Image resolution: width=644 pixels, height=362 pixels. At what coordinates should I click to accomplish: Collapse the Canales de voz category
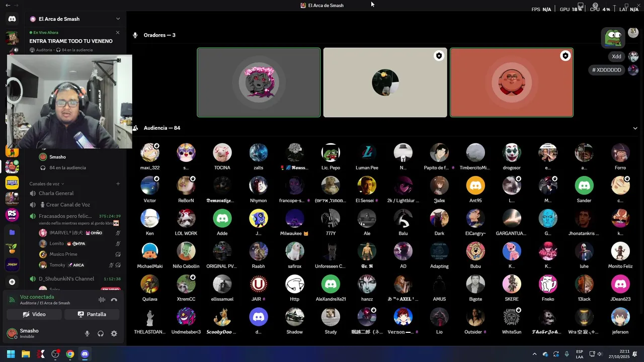[x=47, y=184]
